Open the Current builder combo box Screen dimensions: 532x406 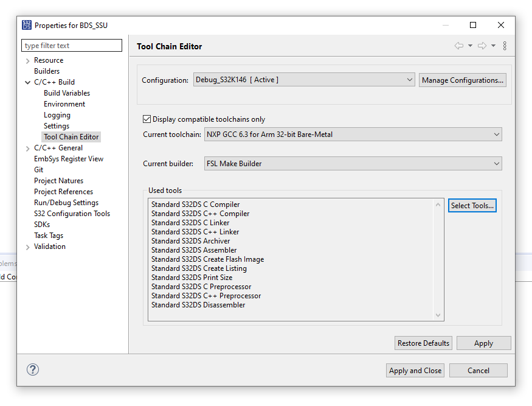(353, 163)
